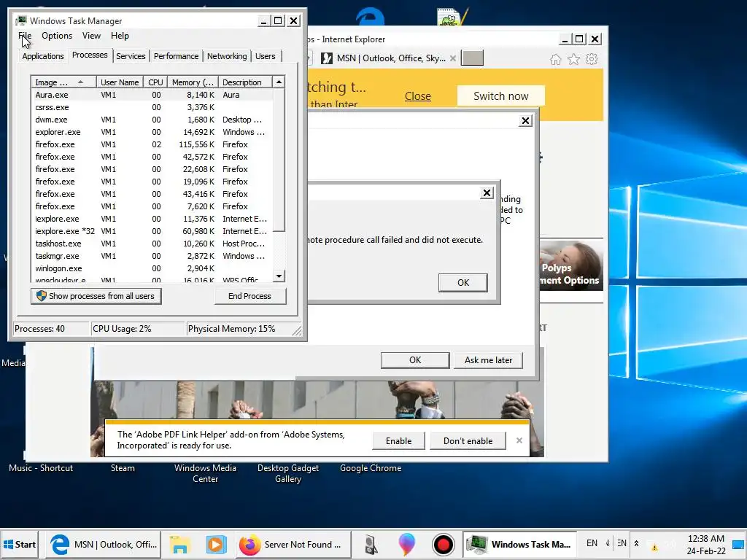This screenshot has width=747, height=560.
Task: Dismiss the add-on notification bar
Action: coord(519,440)
